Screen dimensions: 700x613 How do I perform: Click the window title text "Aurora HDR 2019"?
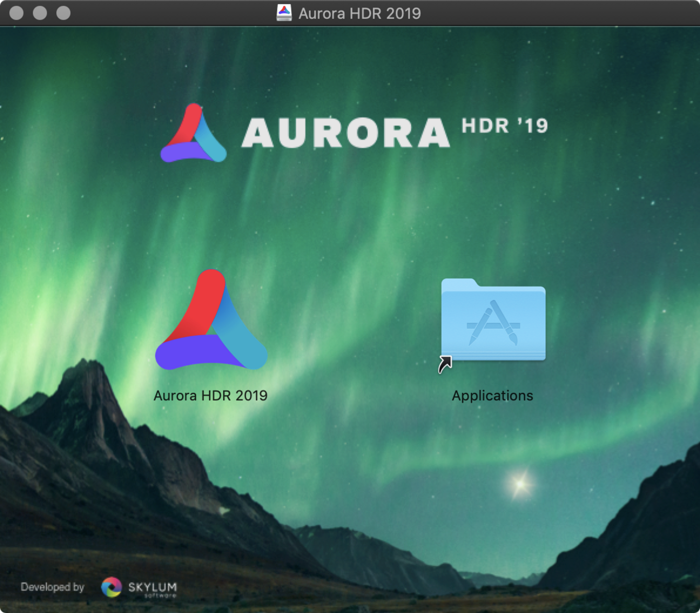[x=359, y=13]
